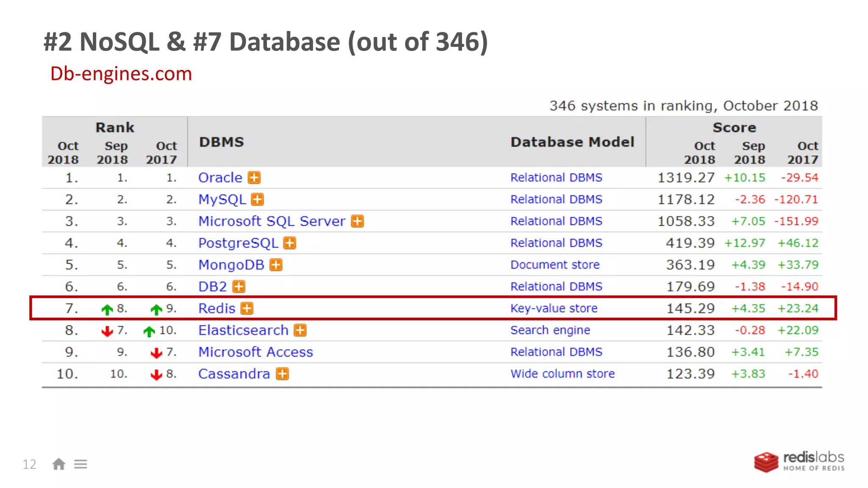Click Cassandra score 123.39
This screenshot has width=868, height=488.
click(690, 374)
